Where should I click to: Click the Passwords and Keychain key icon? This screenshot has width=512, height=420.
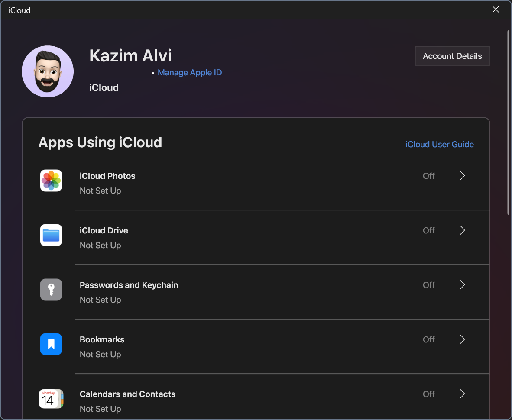click(51, 290)
